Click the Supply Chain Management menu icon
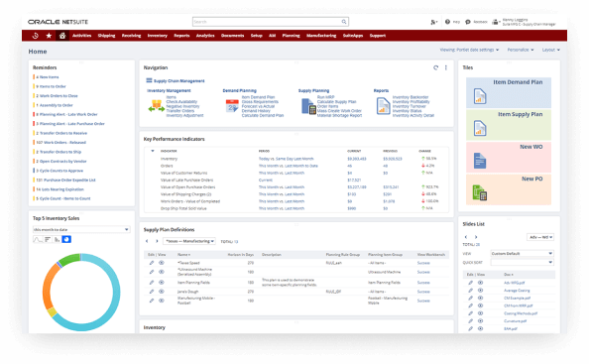 (149, 80)
